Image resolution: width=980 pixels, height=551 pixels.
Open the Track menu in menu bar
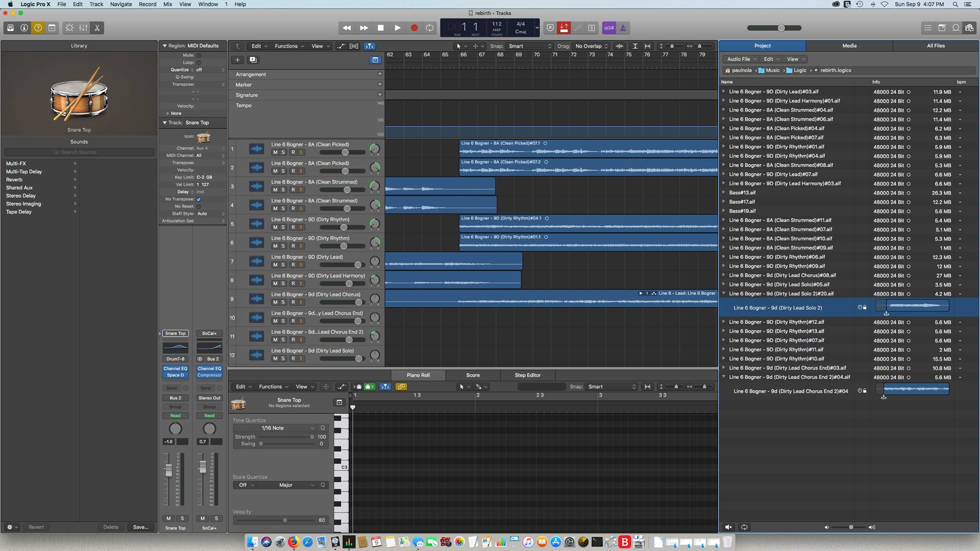(x=96, y=4)
